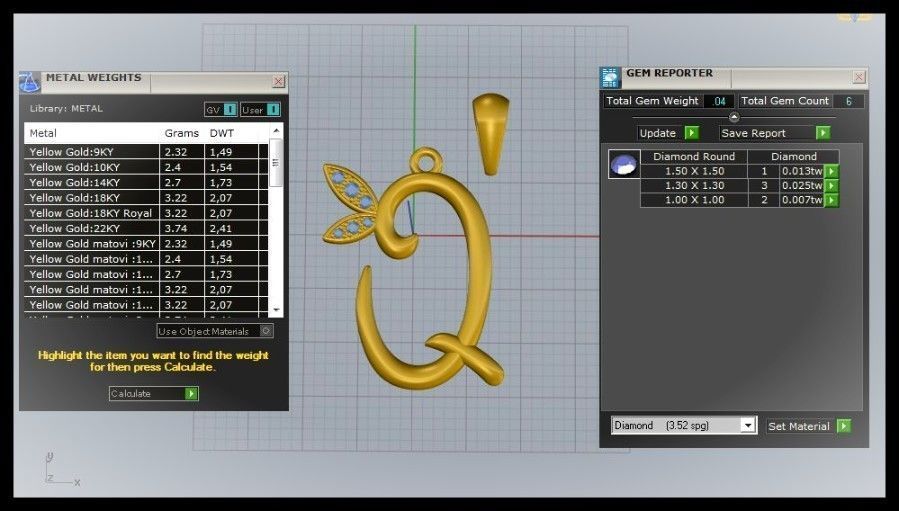
Task: Click the gem-set leaf ornament on pendant
Action: [351, 204]
